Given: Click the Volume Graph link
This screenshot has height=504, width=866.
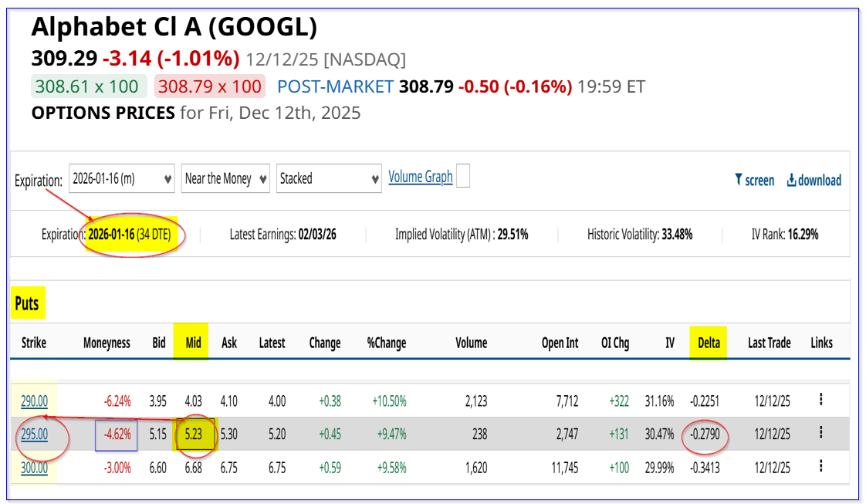Looking at the screenshot, I should click(420, 177).
